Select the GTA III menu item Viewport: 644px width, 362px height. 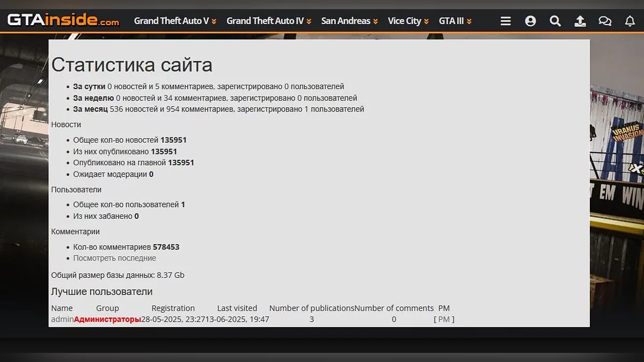[x=455, y=21]
